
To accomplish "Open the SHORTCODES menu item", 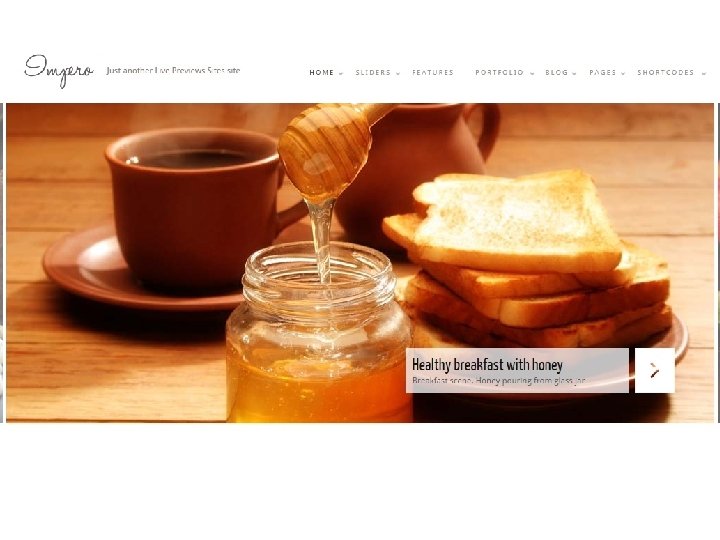I will click(x=665, y=73).
